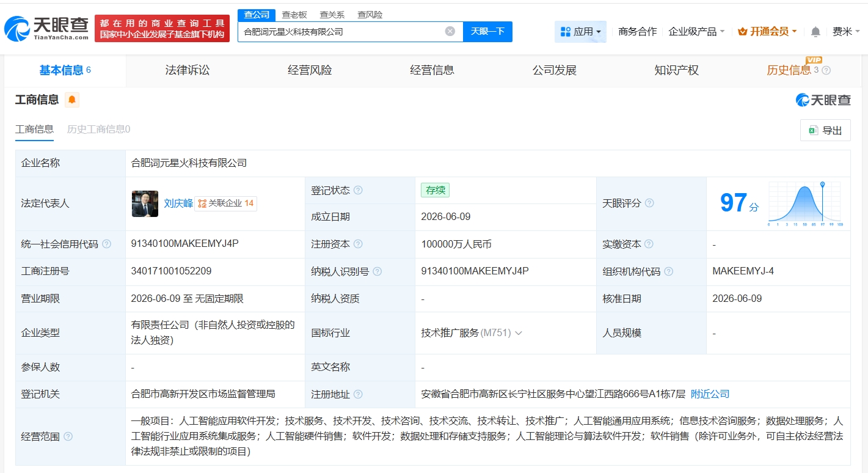Screen dimensions: 868x473
Task: Open the notification bell in header
Action: click(x=815, y=32)
